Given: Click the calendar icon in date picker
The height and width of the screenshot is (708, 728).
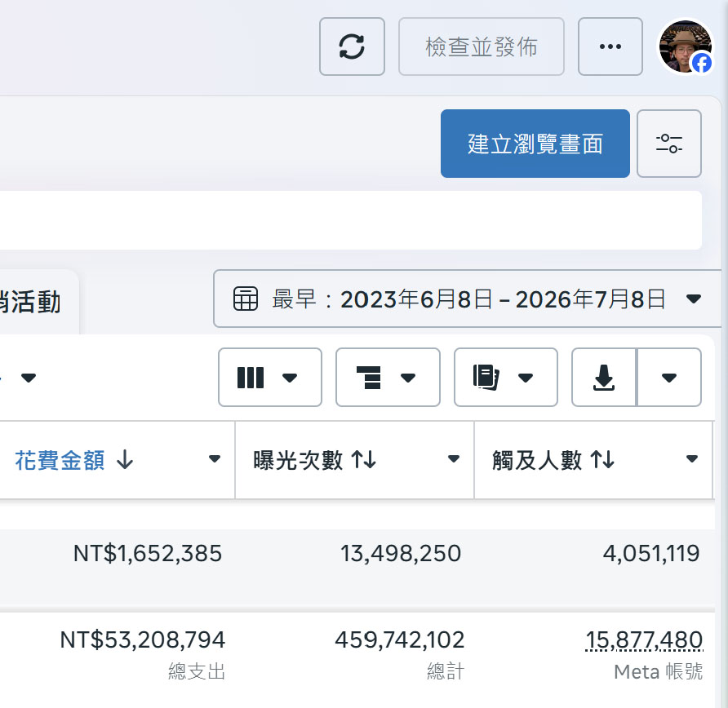Looking at the screenshot, I should (x=245, y=299).
